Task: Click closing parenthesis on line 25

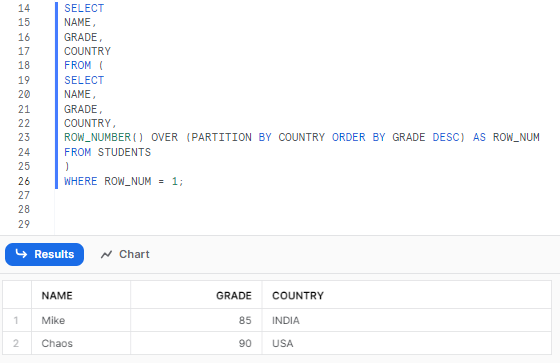Action: 67,166
